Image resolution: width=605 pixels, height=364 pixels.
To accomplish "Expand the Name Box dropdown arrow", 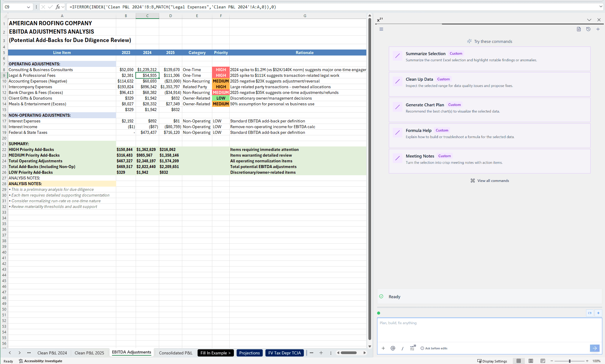I will click(x=28, y=7).
